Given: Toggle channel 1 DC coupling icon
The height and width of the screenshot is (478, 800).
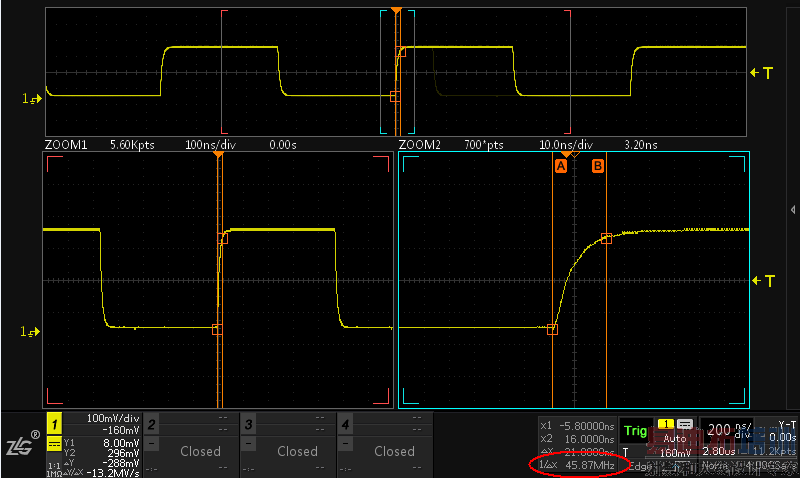Looking at the screenshot, I should tap(54, 444).
